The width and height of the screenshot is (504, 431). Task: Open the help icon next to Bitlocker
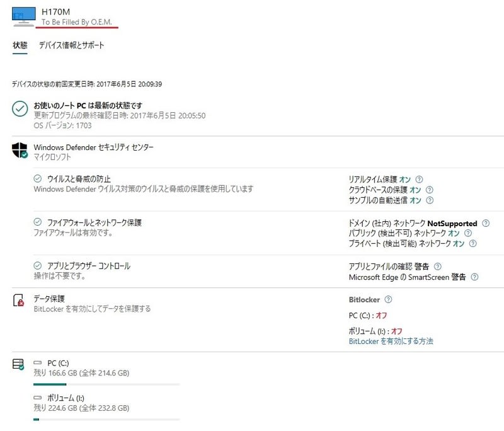point(388,299)
